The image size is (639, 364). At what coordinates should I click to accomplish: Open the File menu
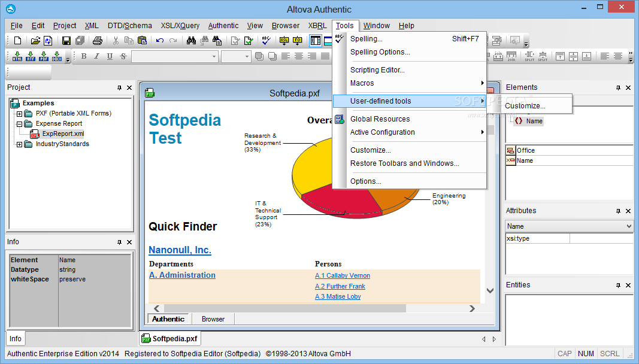16,26
